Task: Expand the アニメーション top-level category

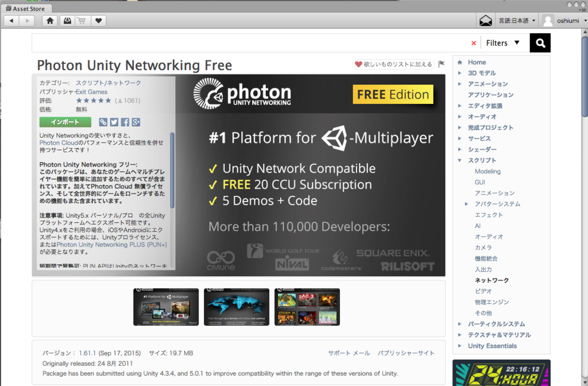Action: pos(460,84)
